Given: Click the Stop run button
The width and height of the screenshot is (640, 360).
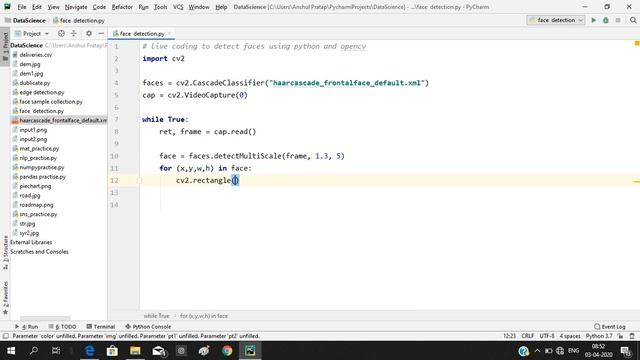Looking at the screenshot, I should [618, 20].
